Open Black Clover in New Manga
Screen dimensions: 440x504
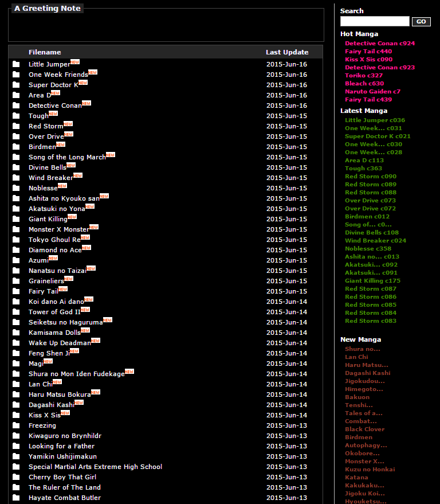(x=364, y=429)
